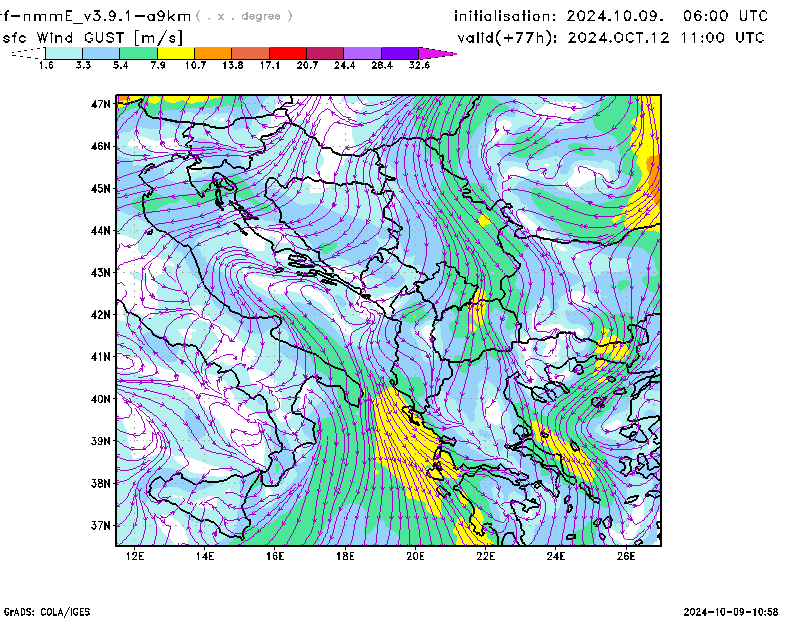Click the red legend color box

coord(288,53)
